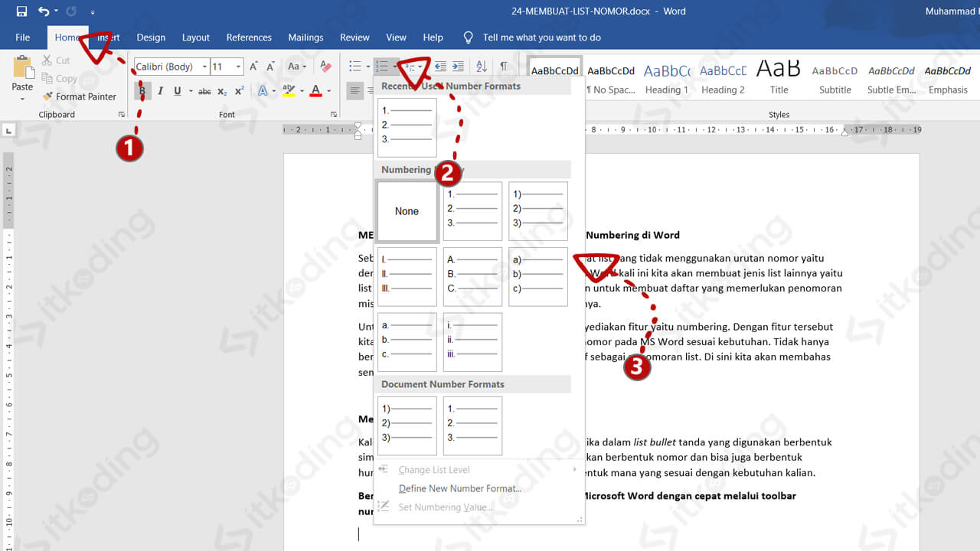Click the Clear All Formatting icon

coord(325,66)
